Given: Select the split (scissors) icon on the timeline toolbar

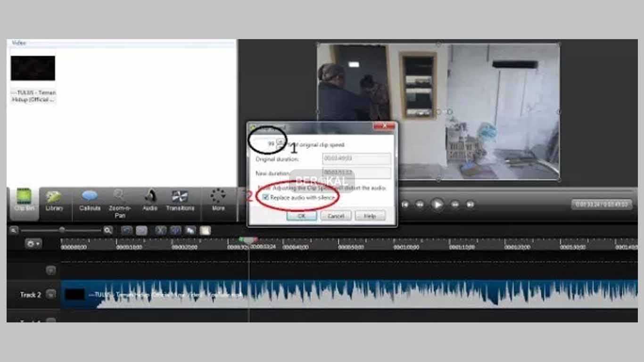Looking at the screenshot, I should point(161,230).
